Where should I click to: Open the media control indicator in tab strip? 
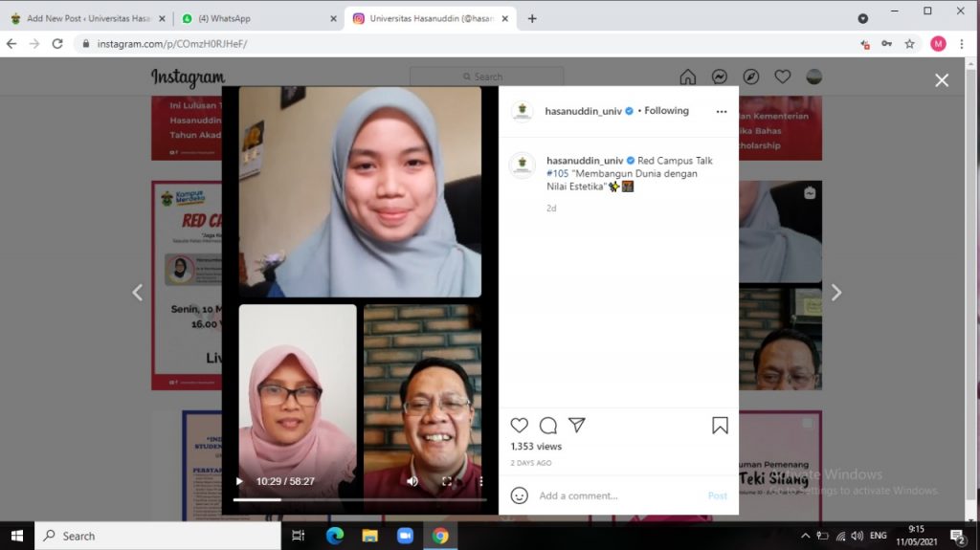pos(863,19)
